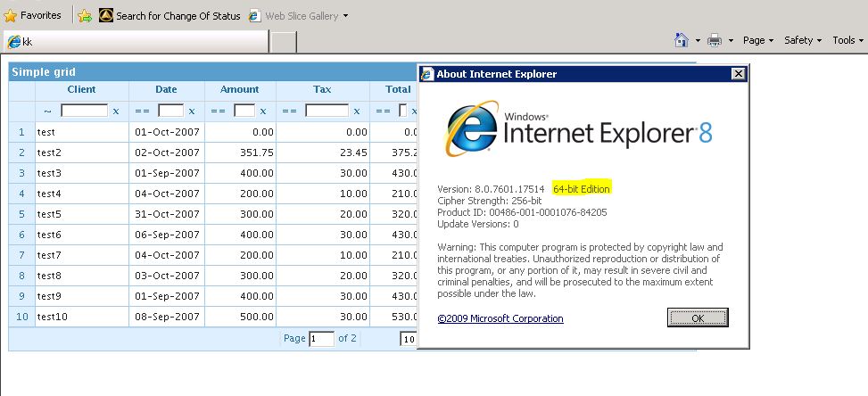Expand the Web Slice Gallery dropdown arrow
Image resolution: width=868 pixels, height=396 pixels.
(x=345, y=16)
